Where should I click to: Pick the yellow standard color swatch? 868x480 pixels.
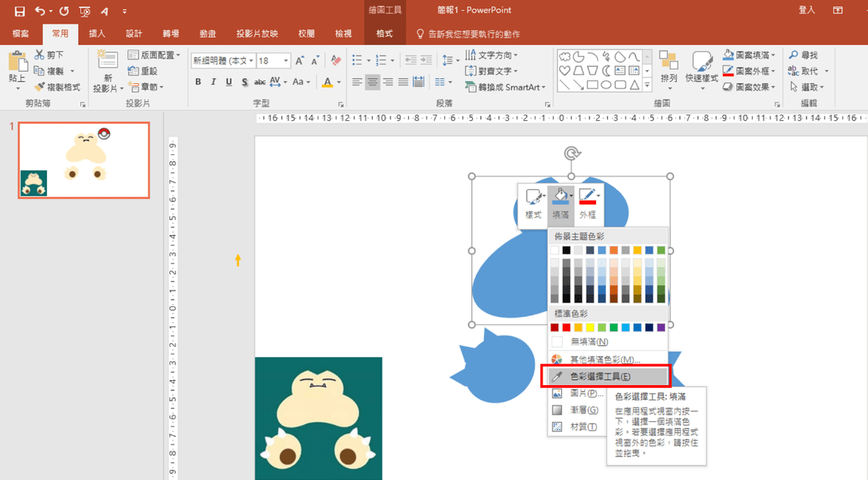(590, 327)
